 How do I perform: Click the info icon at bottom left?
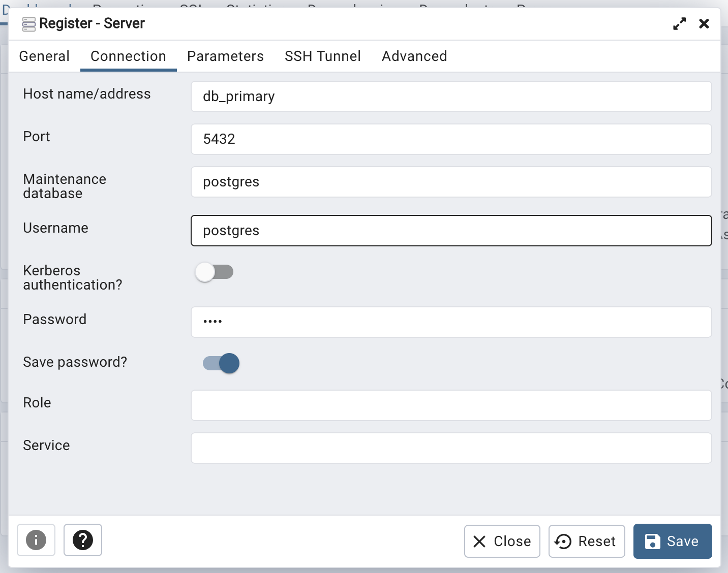click(x=36, y=540)
